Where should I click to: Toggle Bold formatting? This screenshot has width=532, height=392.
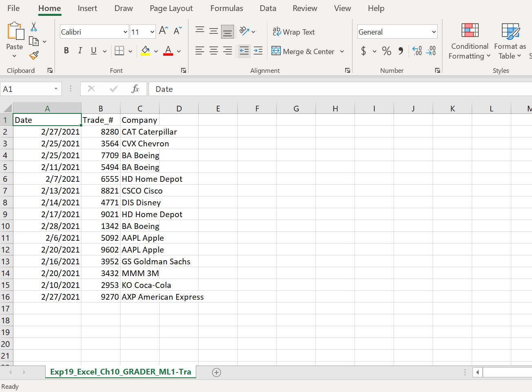point(66,51)
